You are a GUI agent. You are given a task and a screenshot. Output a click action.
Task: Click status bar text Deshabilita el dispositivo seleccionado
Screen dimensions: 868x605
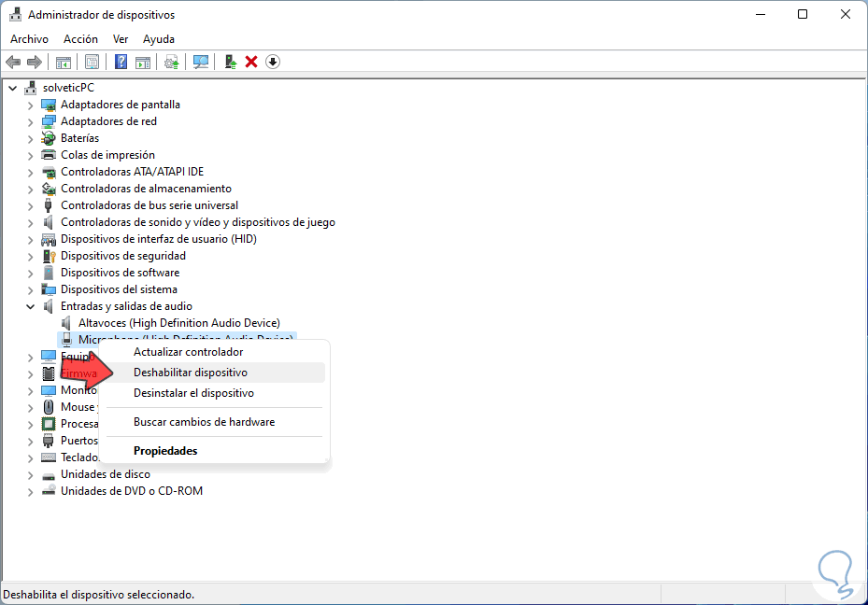pyautogui.click(x=98, y=595)
